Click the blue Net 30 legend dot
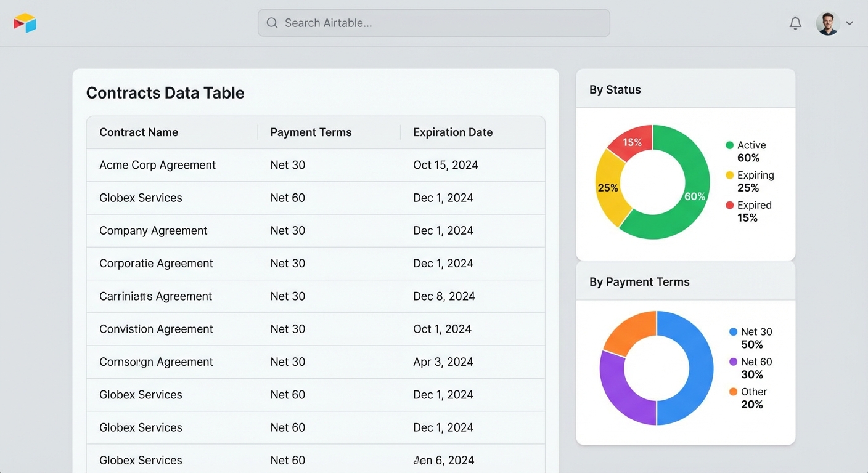 coord(733,331)
